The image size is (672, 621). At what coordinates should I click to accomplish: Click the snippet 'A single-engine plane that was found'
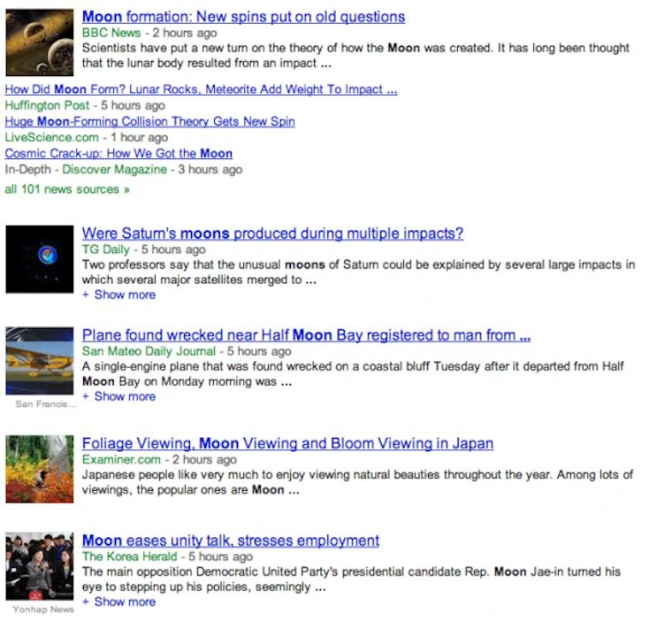click(x=353, y=374)
